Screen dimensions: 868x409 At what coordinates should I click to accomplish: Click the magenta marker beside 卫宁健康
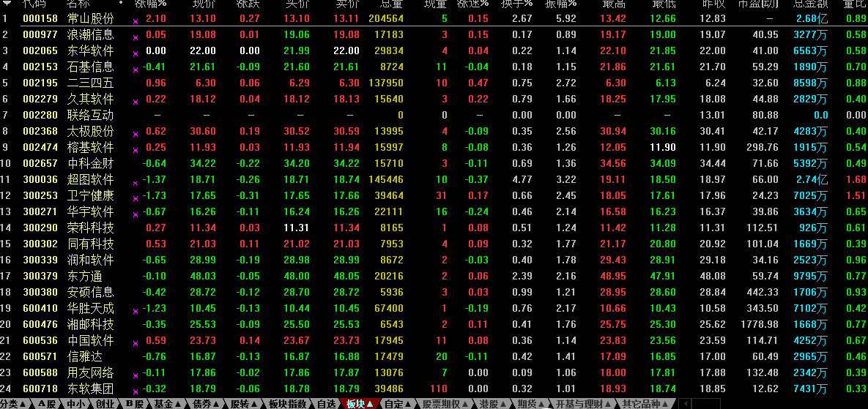coord(136,198)
